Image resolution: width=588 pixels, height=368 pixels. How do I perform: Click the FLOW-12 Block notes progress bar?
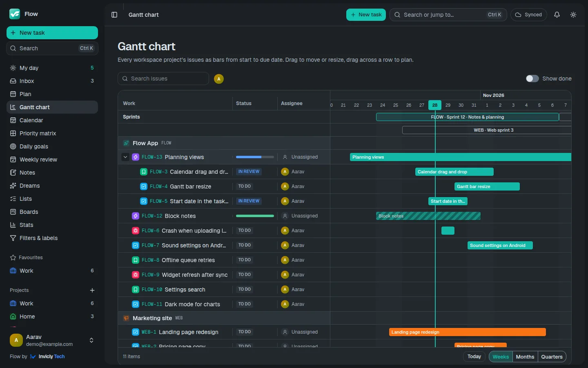pyautogui.click(x=255, y=216)
